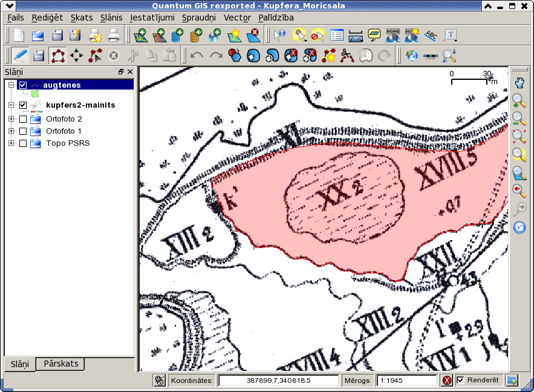
Task: Click the Add ring tool
Action: click(x=253, y=56)
